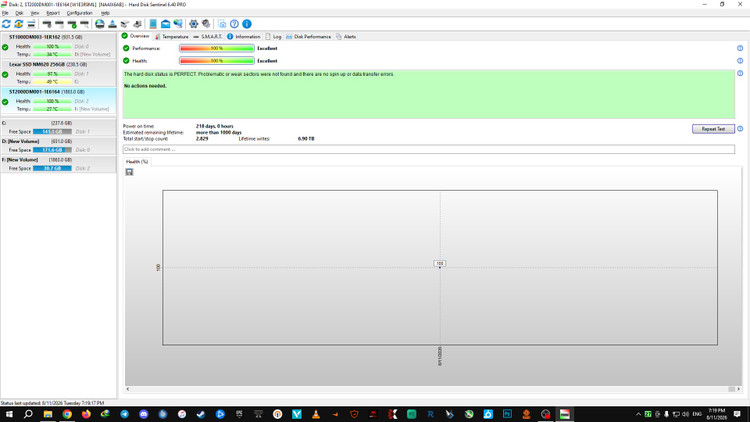Click the network globe send toolbar icon

[x=178, y=24]
